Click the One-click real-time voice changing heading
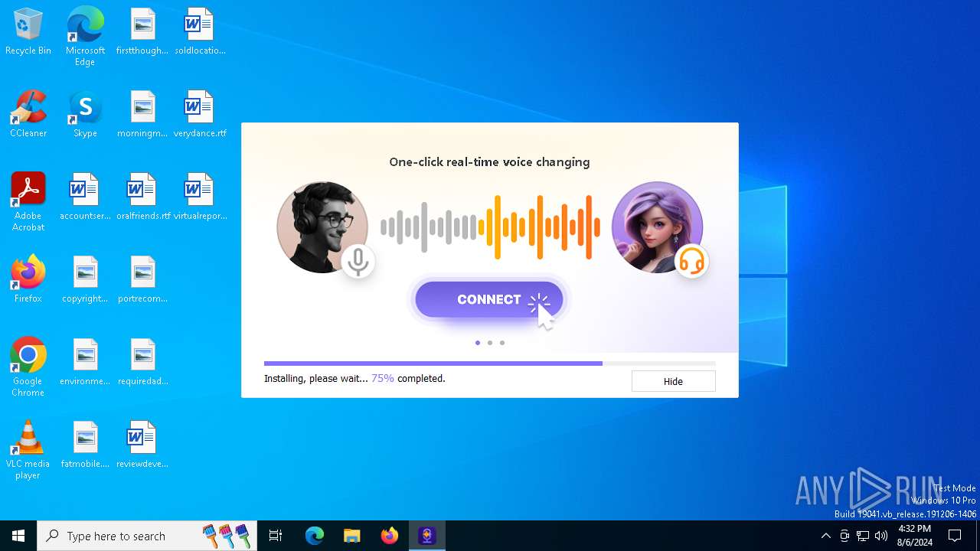Image resolution: width=980 pixels, height=551 pixels. 489,162
